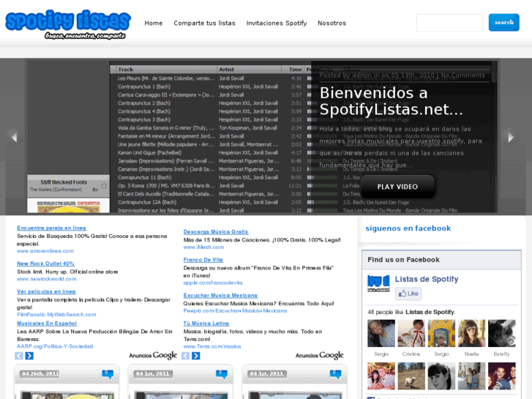Visit www.iMesh.com link
The height and width of the screenshot is (399, 532).
click(x=203, y=247)
